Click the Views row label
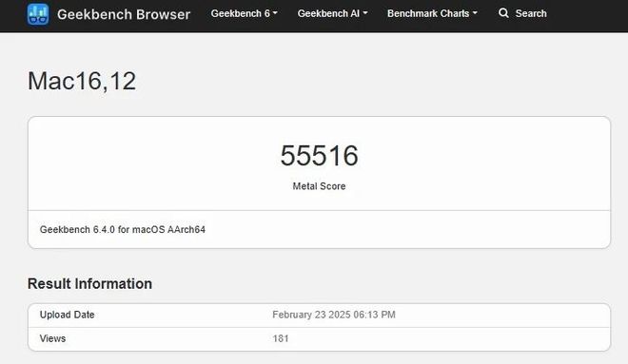The height and width of the screenshot is (364, 628). (x=52, y=338)
